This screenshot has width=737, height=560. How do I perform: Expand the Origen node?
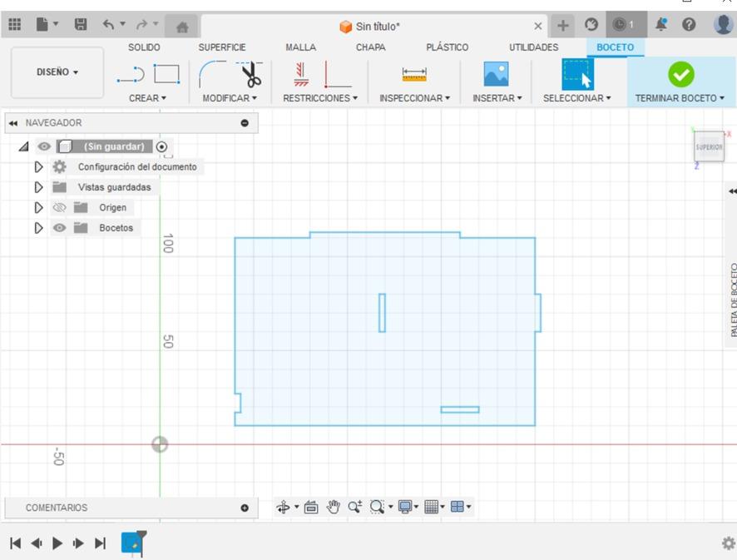click(x=38, y=207)
